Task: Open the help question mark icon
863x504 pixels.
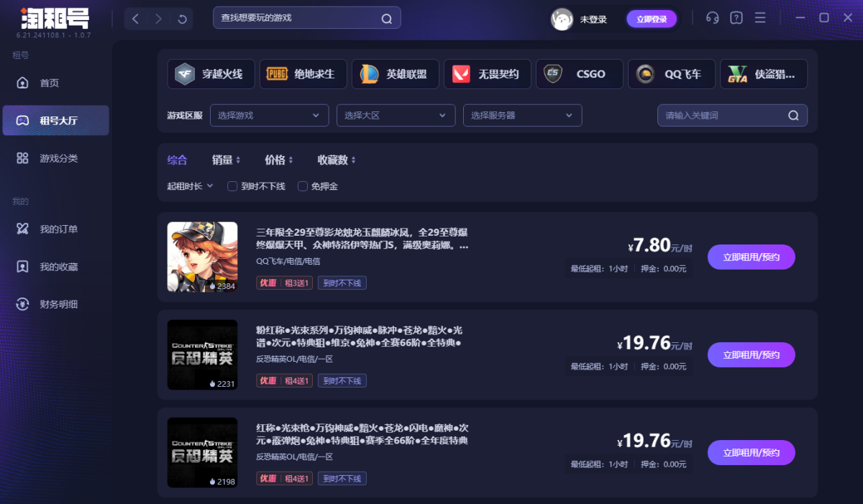Action: tap(736, 18)
